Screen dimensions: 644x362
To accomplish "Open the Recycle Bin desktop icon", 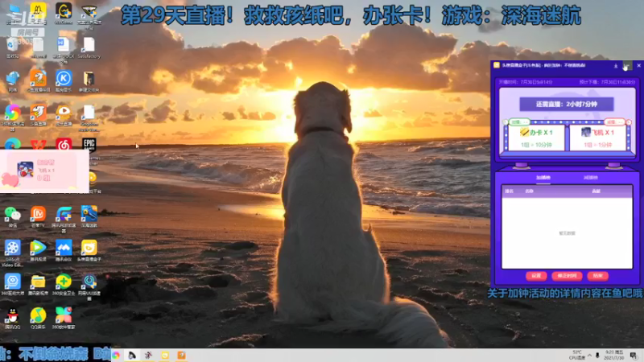I will [x=12, y=45].
